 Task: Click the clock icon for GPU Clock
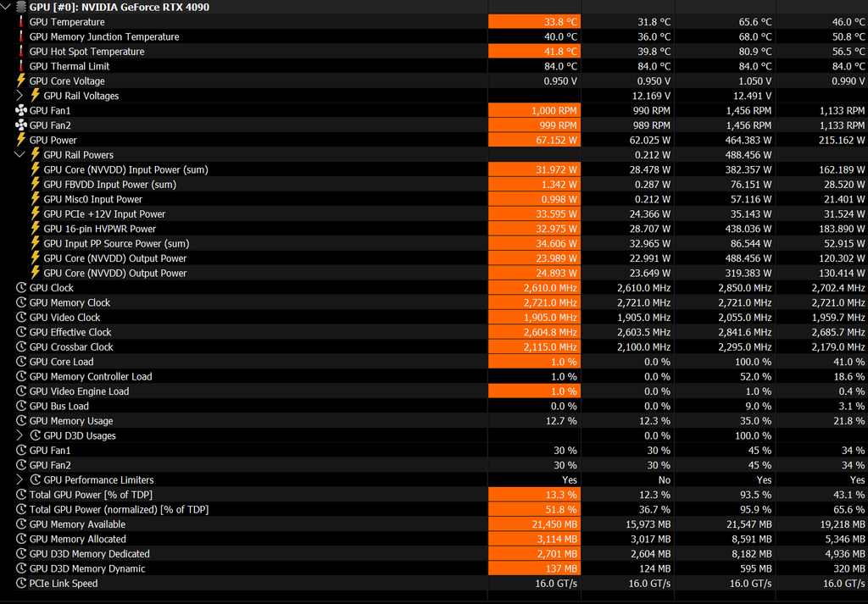point(21,288)
